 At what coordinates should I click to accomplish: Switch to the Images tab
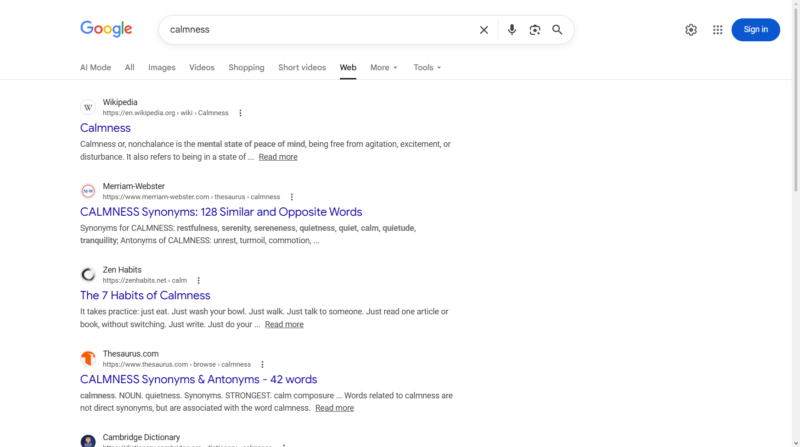[x=162, y=68]
